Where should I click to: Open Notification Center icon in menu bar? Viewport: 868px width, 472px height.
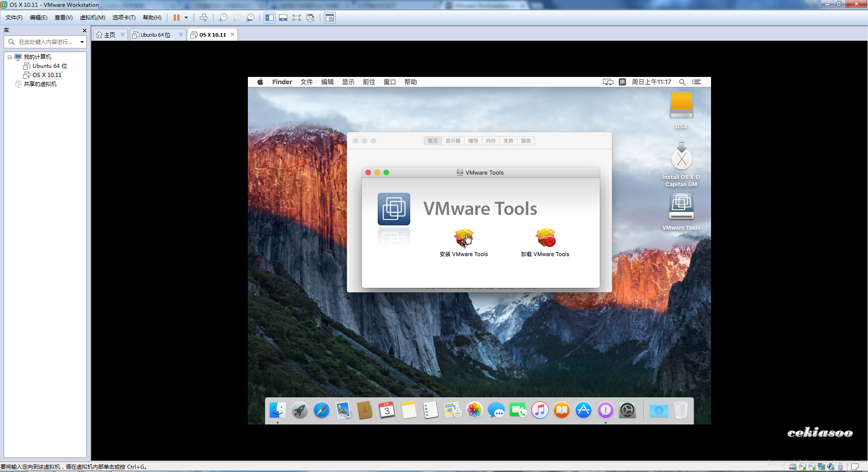[x=697, y=82]
